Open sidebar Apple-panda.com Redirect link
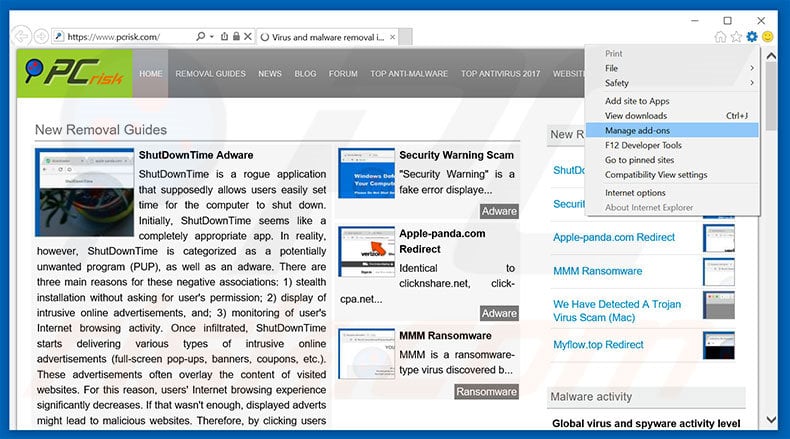The height and width of the screenshot is (439, 790). (614, 237)
